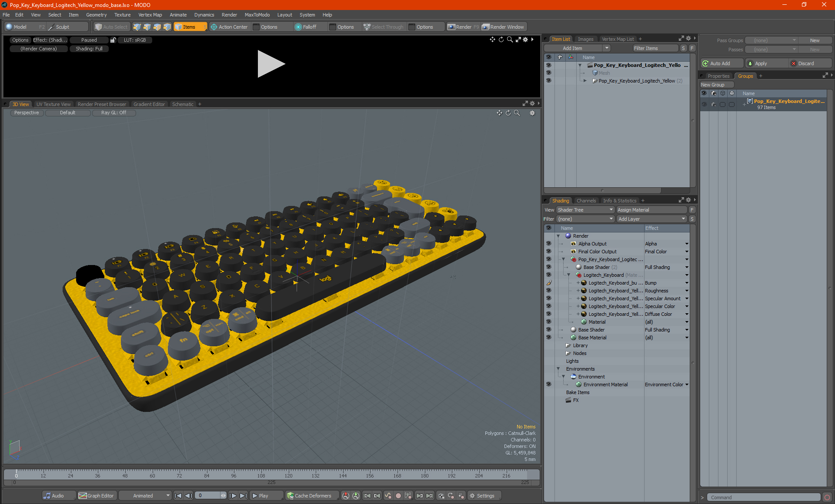
Task: Select Polygons selection mode icon
Action: [157, 27]
